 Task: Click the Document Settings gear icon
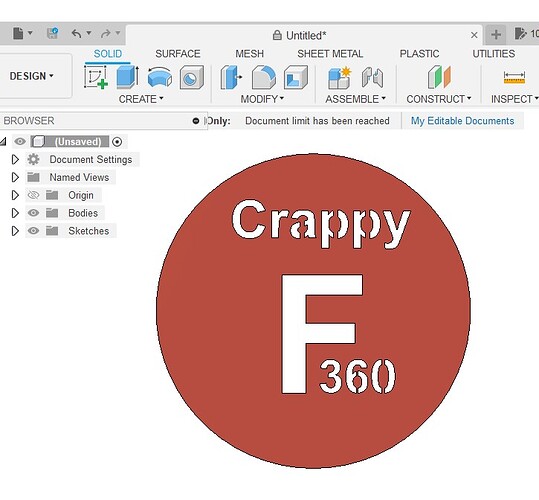[33, 159]
